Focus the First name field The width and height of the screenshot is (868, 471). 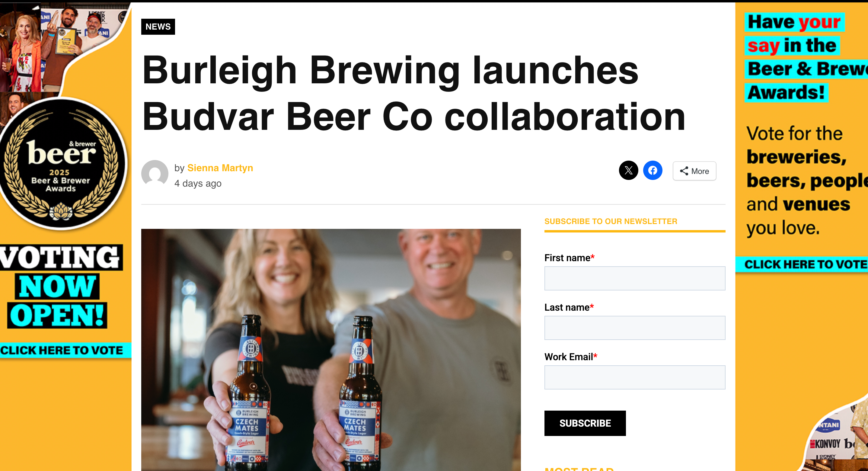[635, 278]
